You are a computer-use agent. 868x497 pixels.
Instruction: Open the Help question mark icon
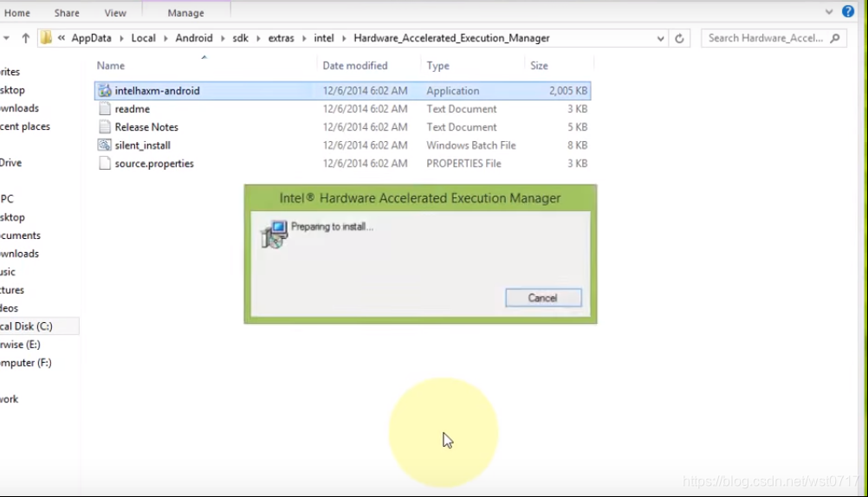coord(847,11)
